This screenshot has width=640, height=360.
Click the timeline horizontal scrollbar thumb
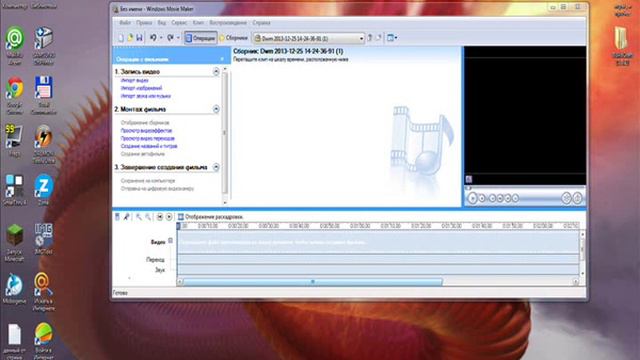(x=313, y=282)
